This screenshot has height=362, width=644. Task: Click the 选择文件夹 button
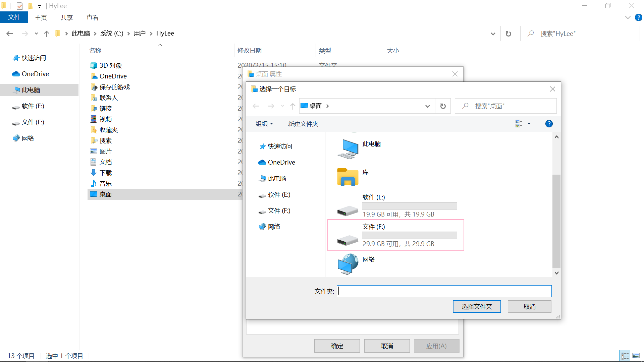(477, 306)
